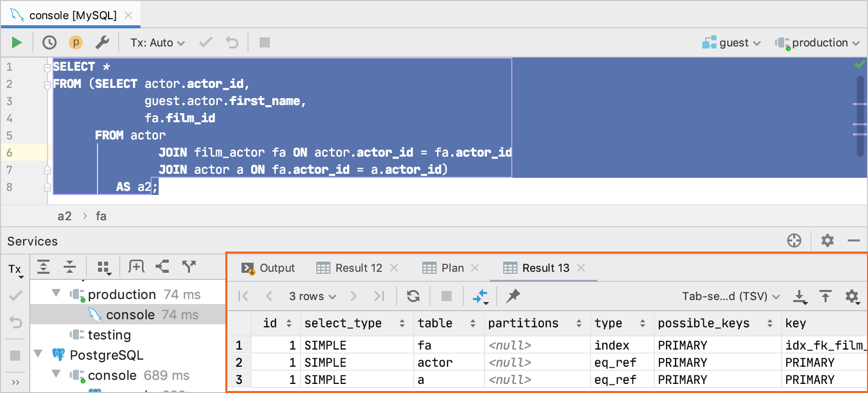Close the Plan tab

click(475, 268)
